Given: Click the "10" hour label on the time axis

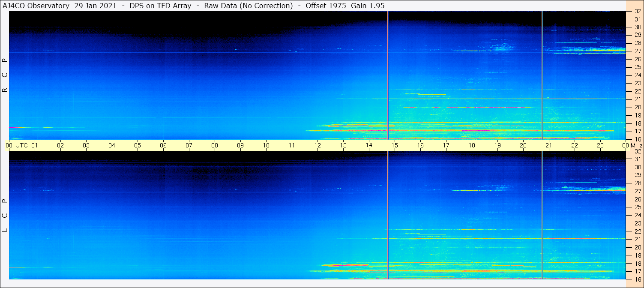Looking at the screenshot, I should (266, 145).
